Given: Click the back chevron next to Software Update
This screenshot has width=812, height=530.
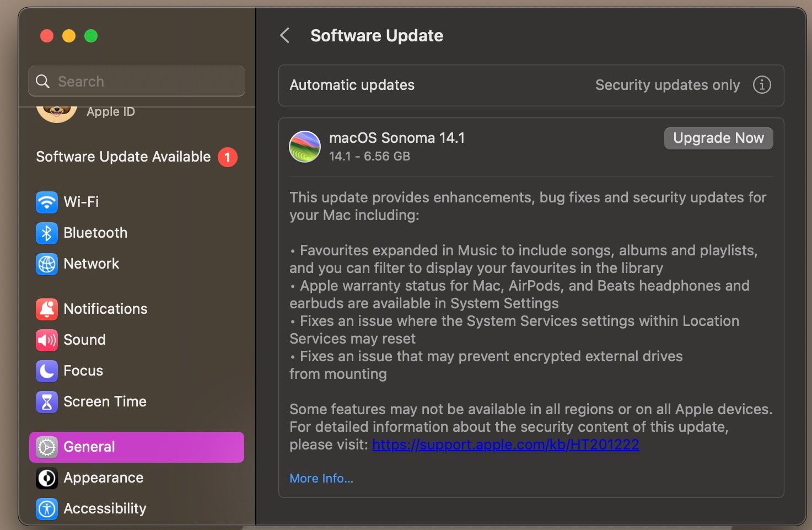Looking at the screenshot, I should coord(284,35).
